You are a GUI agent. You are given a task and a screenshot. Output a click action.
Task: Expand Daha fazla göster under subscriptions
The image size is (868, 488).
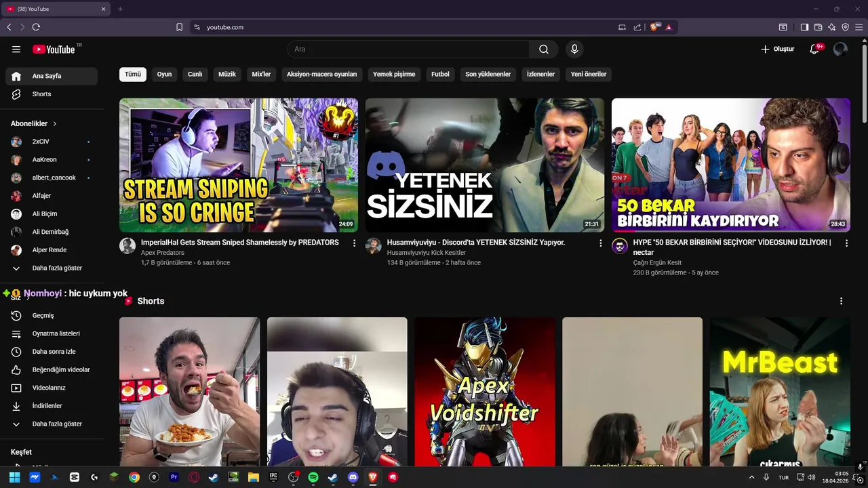click(52, 268)
